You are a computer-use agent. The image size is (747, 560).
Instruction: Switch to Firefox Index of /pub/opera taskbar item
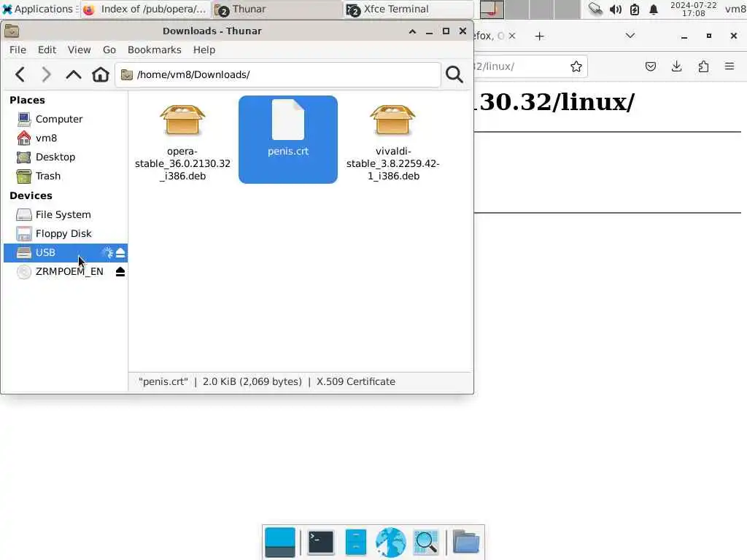tap(145, 9)
